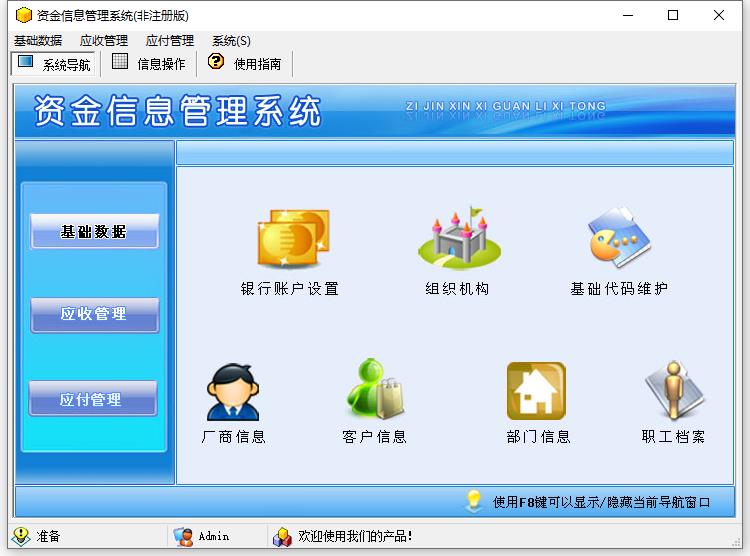Click the 应收管理 sidebar button

94,314
